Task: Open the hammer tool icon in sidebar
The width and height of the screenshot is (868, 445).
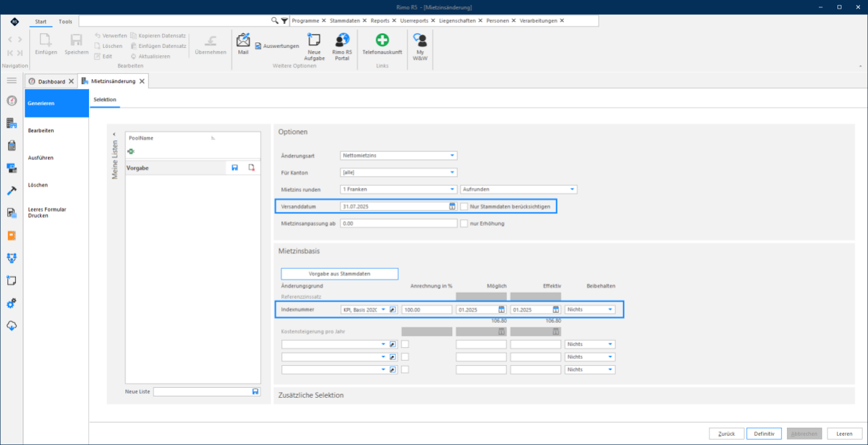Action: pos(11,191)
